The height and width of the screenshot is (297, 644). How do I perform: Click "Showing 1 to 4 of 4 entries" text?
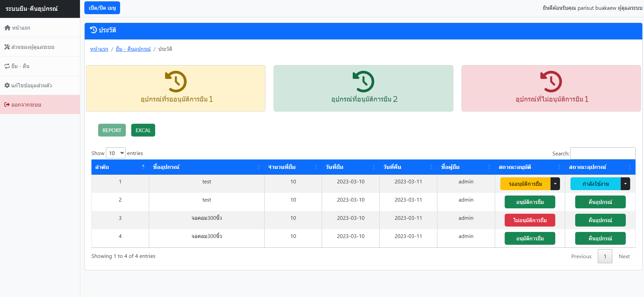point(123,256)
